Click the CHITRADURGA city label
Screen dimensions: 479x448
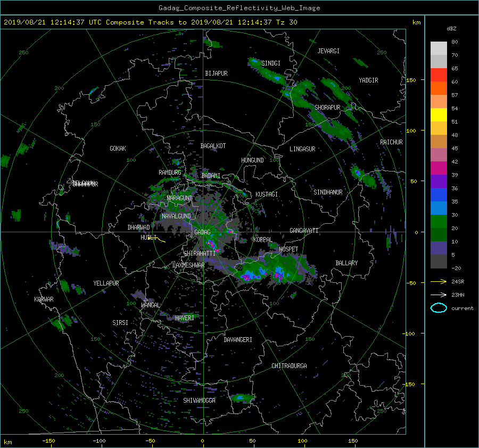coord(289,366)
